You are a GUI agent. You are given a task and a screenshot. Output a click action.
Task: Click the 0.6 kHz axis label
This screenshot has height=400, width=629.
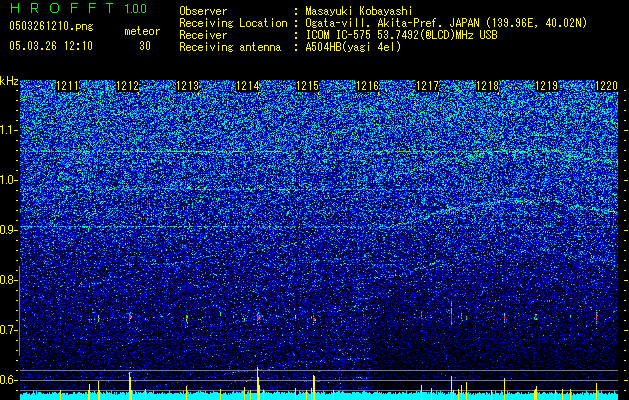pos(9,380)
